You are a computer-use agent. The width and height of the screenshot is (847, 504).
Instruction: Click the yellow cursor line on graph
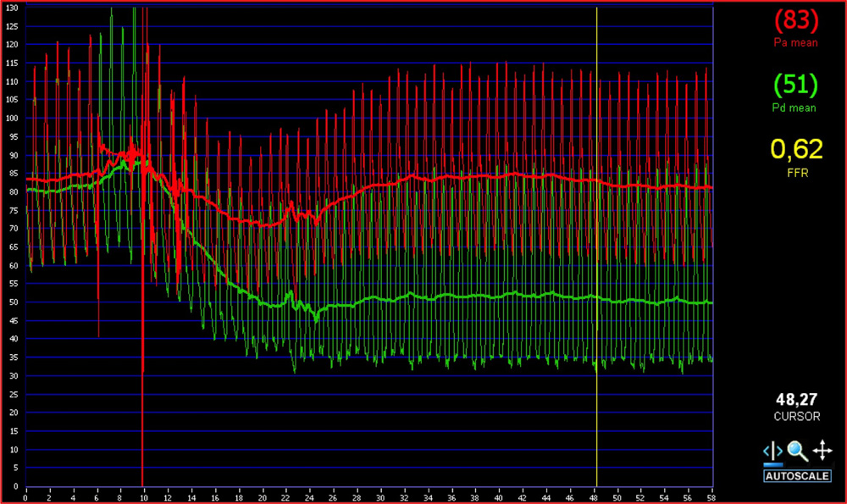(x=597, y=212)
